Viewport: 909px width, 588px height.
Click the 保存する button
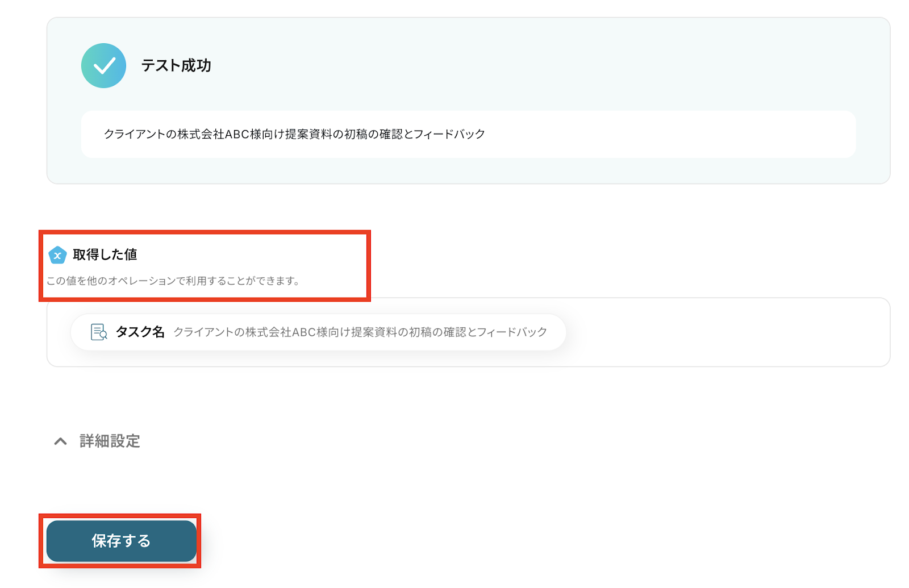[x=121, y=541]
